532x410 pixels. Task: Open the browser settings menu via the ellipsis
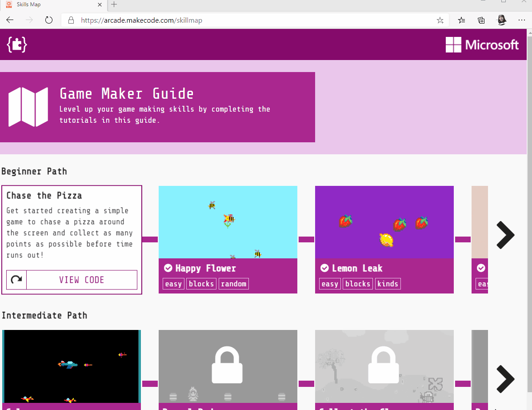522,20
